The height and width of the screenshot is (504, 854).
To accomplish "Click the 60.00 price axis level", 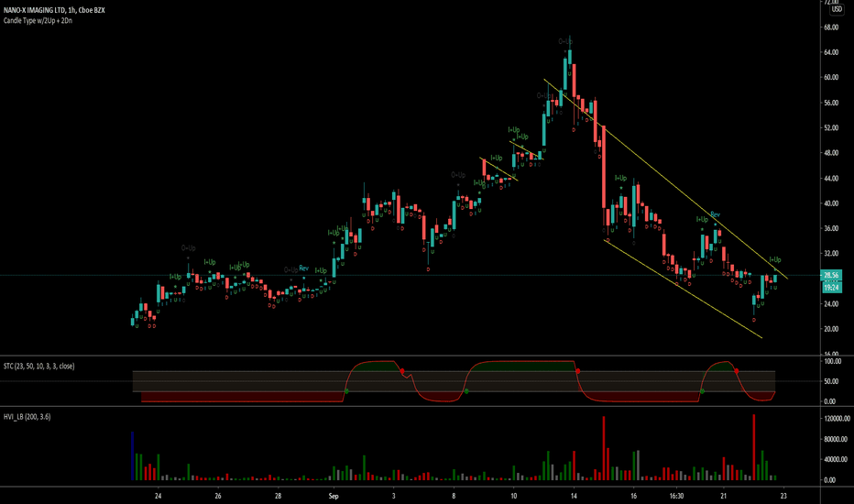I will pyautogui.click(x=831, y=77).
